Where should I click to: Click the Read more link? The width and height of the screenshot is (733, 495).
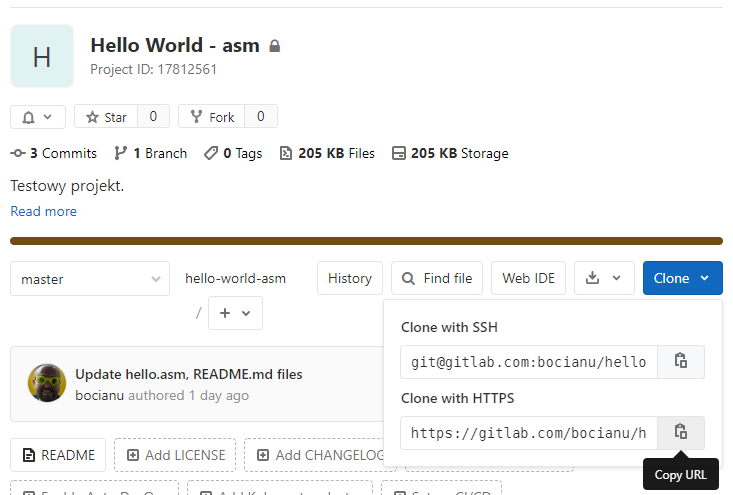(43, 211)
